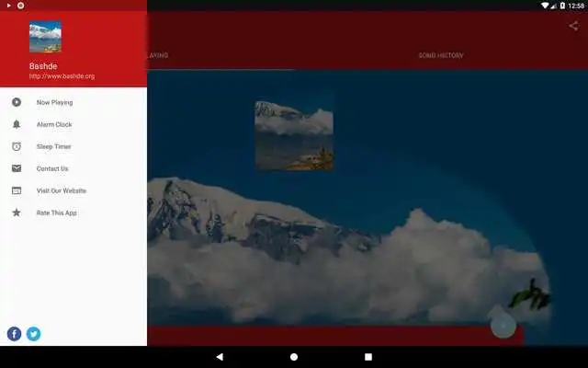The image size is (588, 368).
Task: Tap the Android Home navigation button
Action: (x=294, y=357)
